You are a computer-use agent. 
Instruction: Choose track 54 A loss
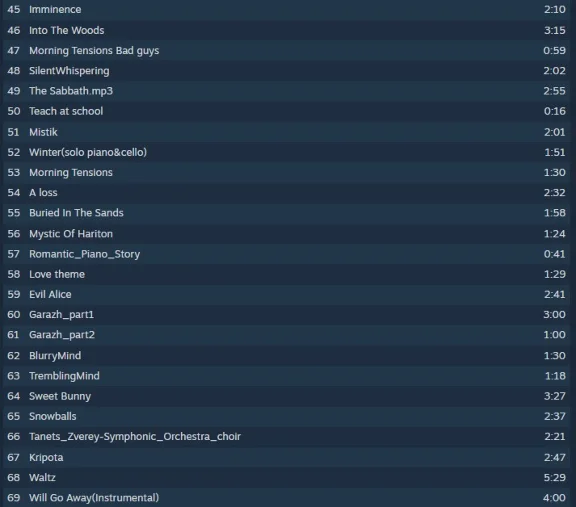point(286,193)
